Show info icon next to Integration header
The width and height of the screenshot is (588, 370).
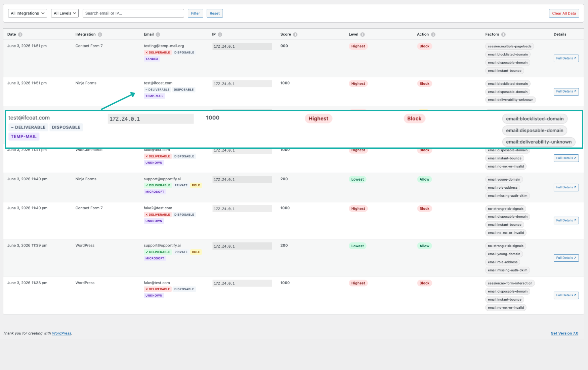(x=100, y=34)
